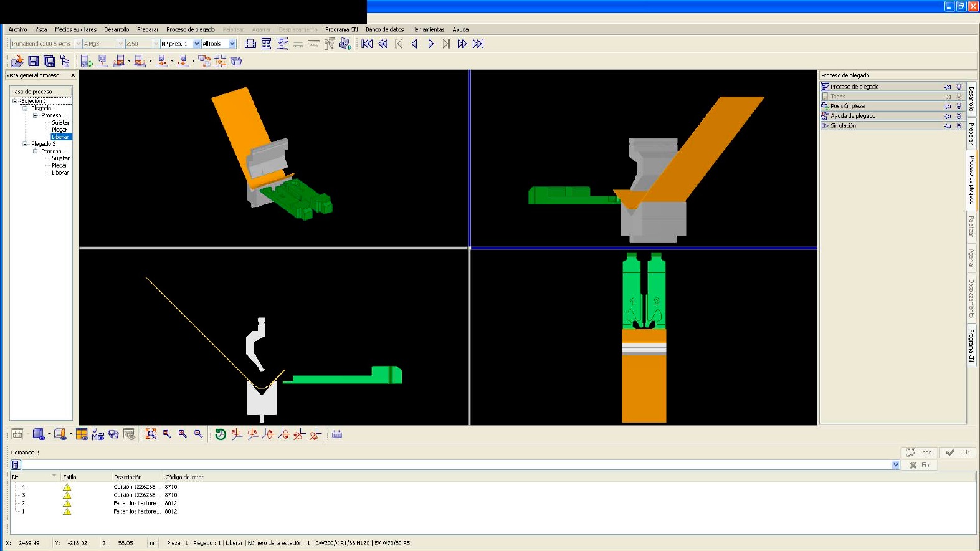Collapse the Sujeción 1 tree node
Image resolution: width=980 pixels, height=551 pixels.
pyautogui.click(x=15, y=101)
